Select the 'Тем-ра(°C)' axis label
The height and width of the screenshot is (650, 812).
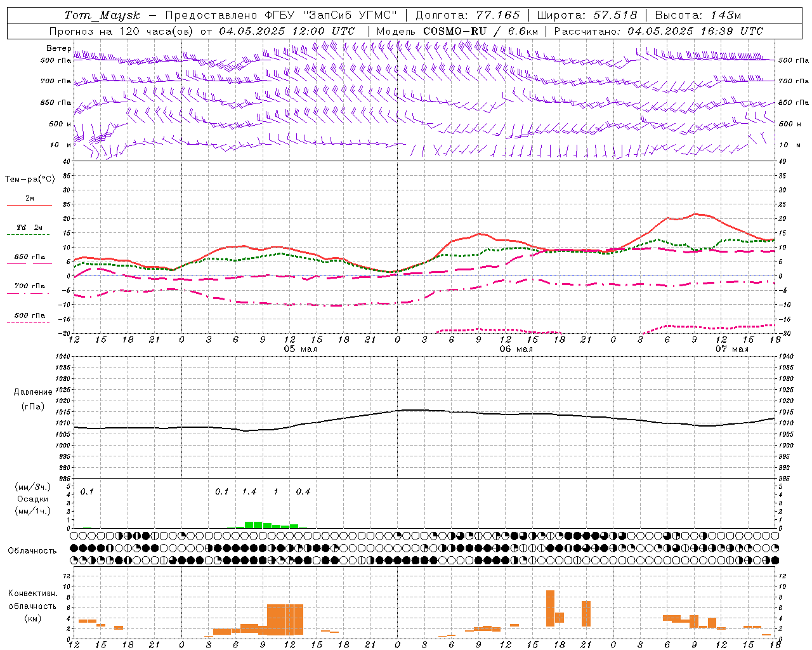click(30, 180)
